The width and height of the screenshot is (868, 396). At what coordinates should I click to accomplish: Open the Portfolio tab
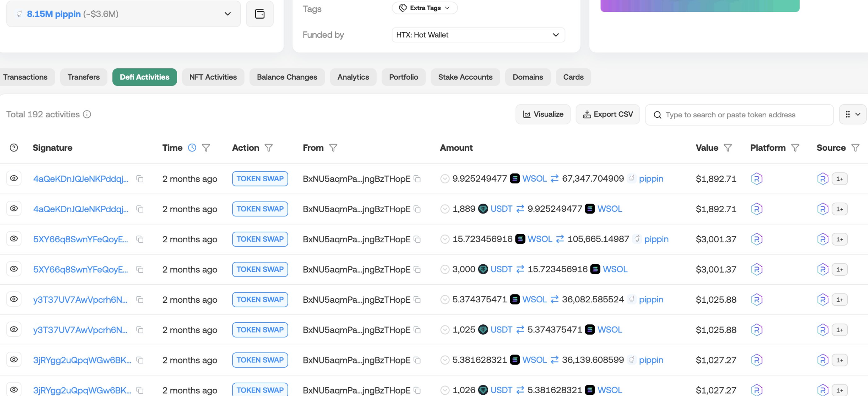click(403, 77)
